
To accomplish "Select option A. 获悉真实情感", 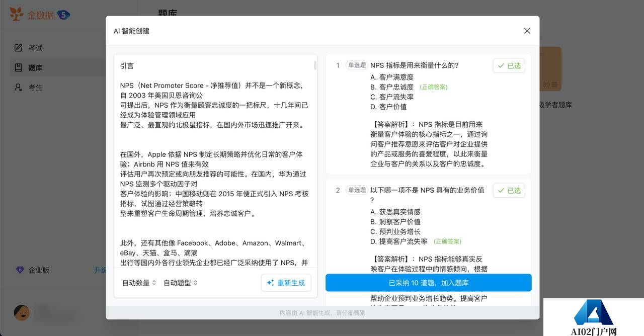I will tap(395, 212).
